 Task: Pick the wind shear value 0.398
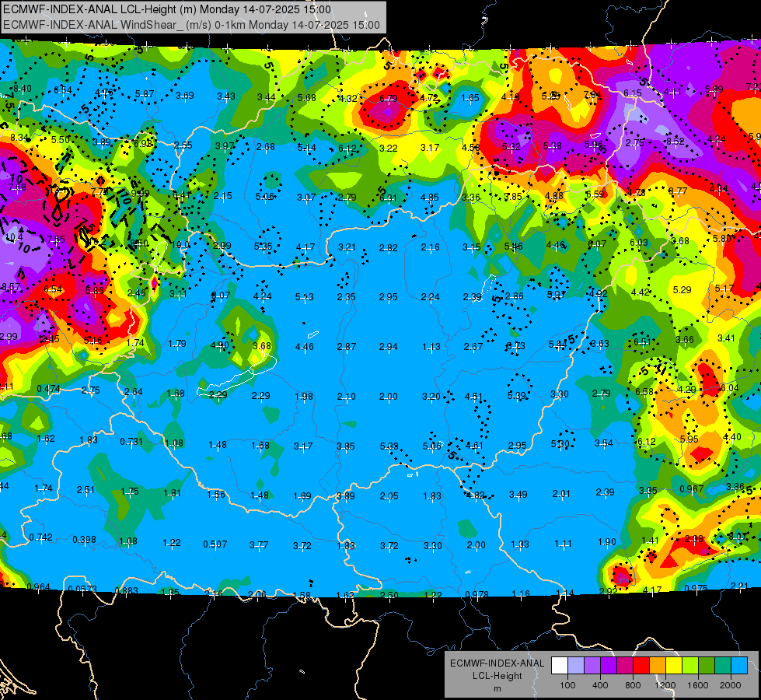(x=85, y=540)
